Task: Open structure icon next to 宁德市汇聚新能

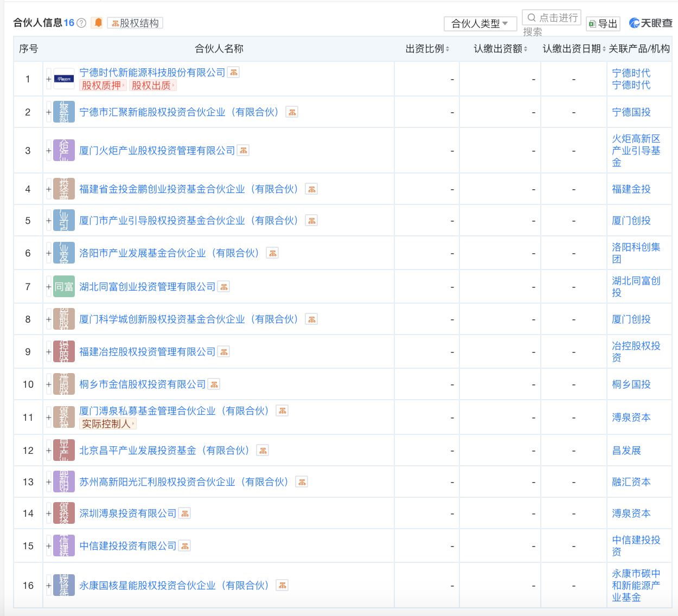Action: point(292,112)
